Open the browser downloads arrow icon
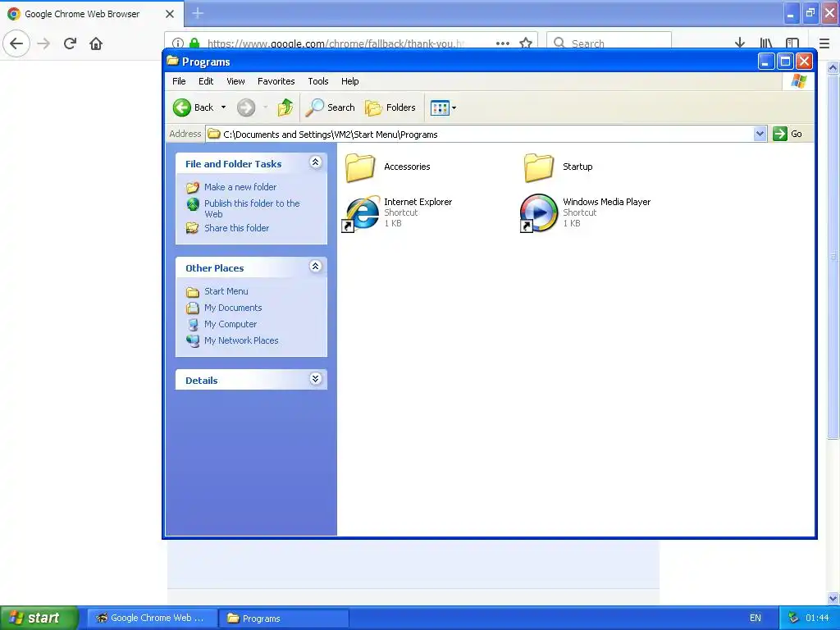 [740, 43]
